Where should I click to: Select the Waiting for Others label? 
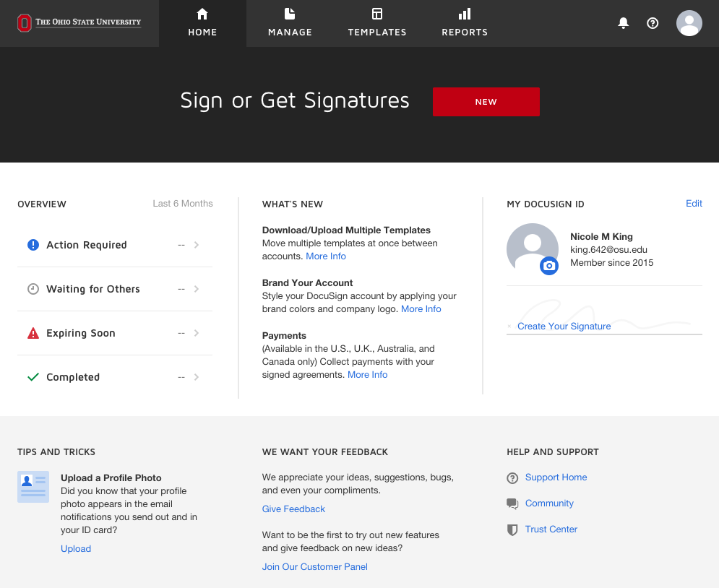point(93,289)
